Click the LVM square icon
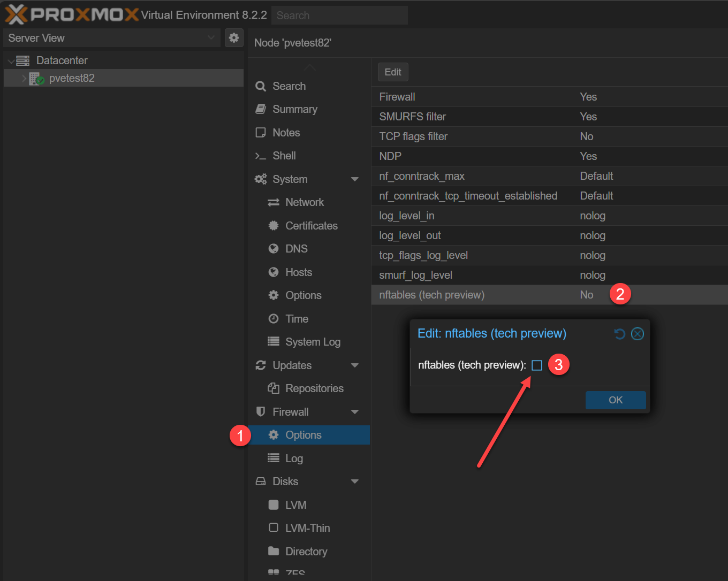 (x=274, y=505)
